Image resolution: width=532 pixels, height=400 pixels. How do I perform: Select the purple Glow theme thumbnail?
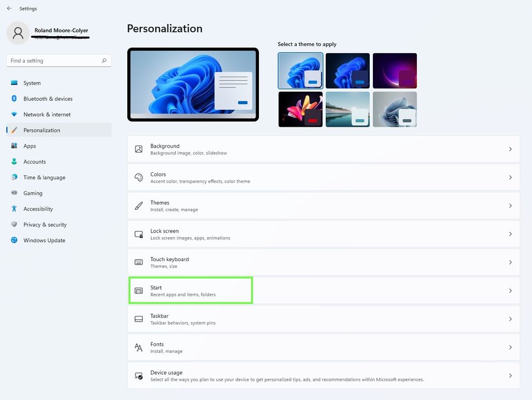[x=395, y=71]
